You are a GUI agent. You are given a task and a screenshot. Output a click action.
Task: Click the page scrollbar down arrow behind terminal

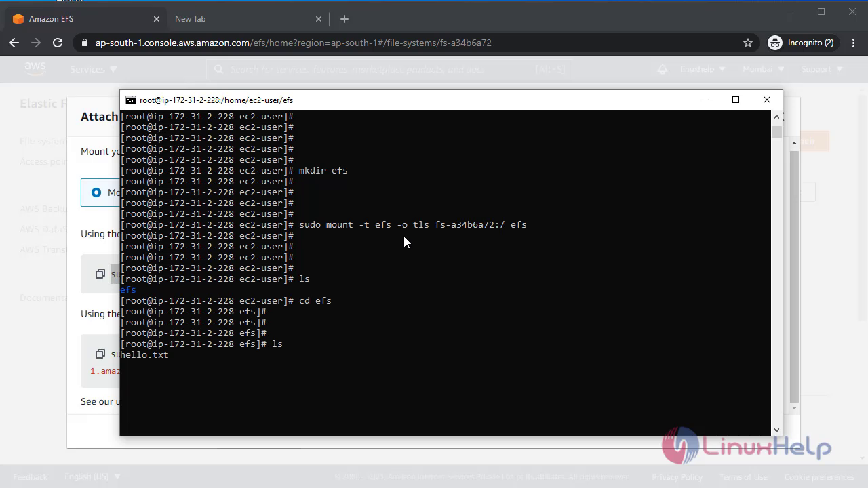(795, 408)
